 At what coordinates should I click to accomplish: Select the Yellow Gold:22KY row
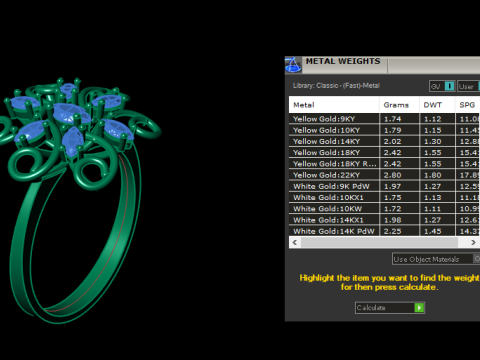pos(384,175)
